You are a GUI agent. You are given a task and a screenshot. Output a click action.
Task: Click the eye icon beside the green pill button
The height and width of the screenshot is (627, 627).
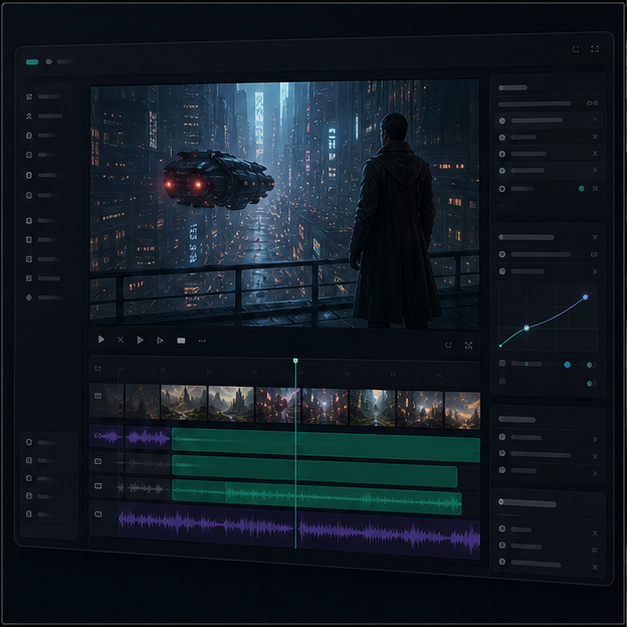(49, 62)
